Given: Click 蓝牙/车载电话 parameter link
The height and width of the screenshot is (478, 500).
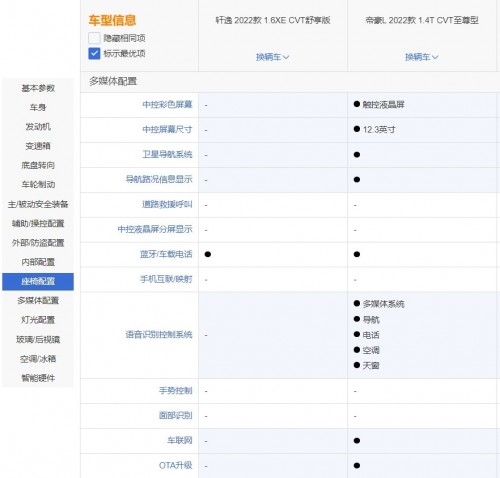Looking at the screenshot, I should 166,254.
